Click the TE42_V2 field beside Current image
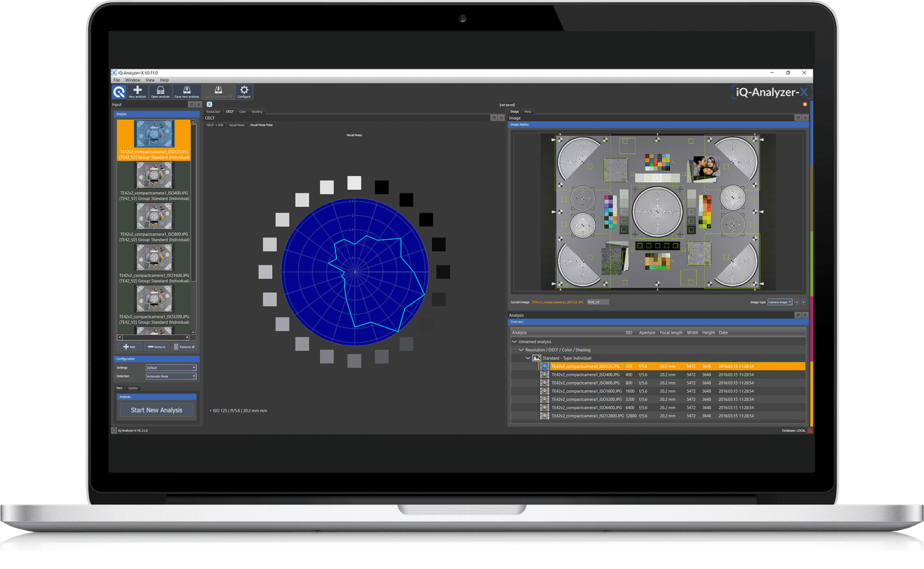924x569 pixels. (x=598, y=302)
